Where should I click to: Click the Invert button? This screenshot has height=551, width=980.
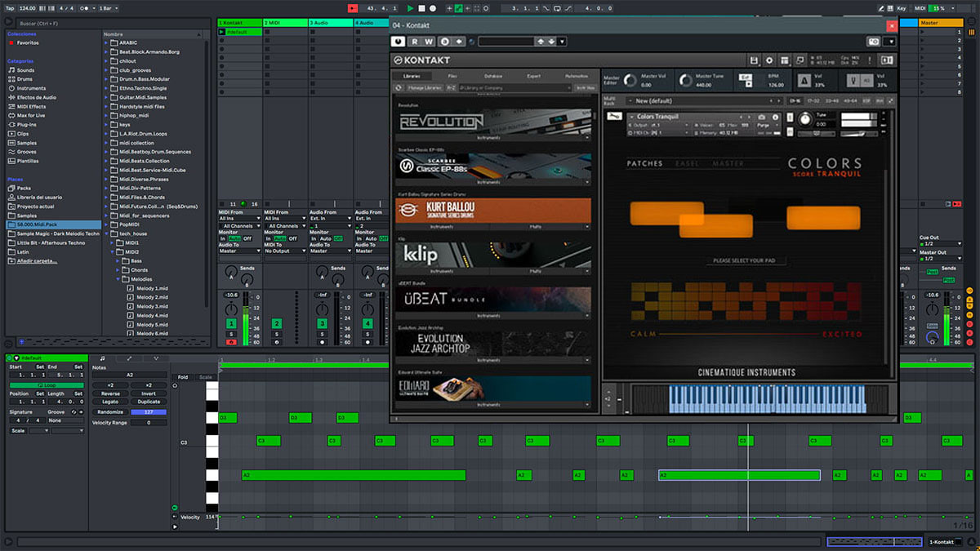point(149,393)
